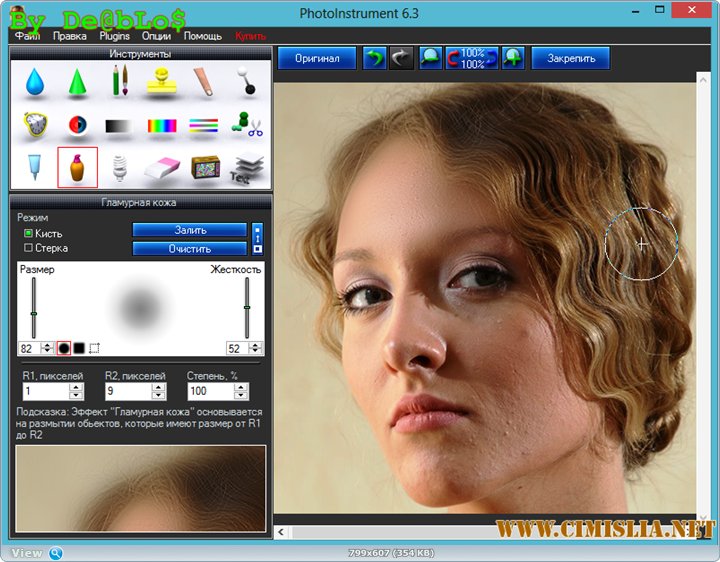Select the green cone sharpen tool
This screenshot has height=562, width=720.
(78, 82)
